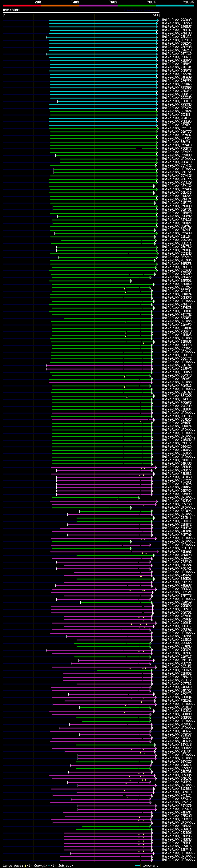This screenshot has width=197, height=868.
Task: Select hit label UniRef100_A3CBT7
Action: 177,148
